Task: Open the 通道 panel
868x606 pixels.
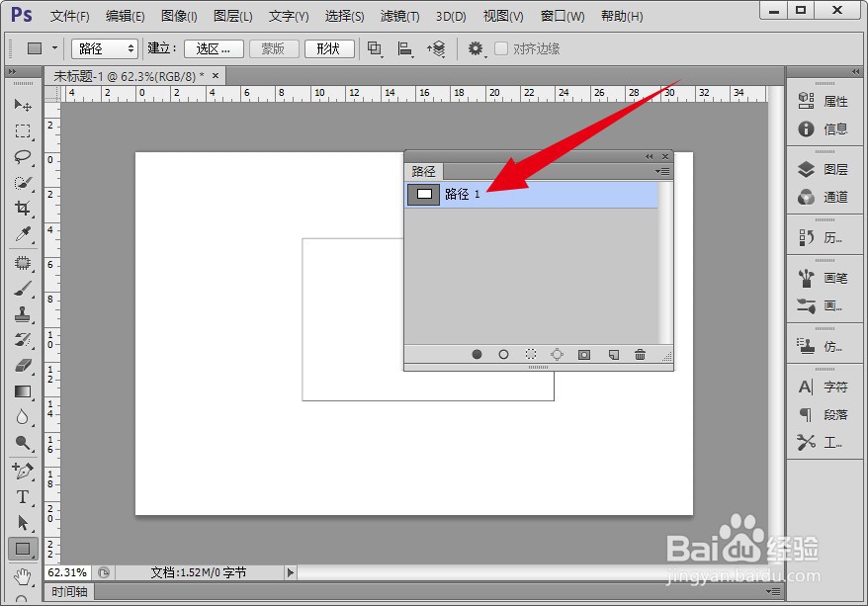Action: tap(824, 197)
